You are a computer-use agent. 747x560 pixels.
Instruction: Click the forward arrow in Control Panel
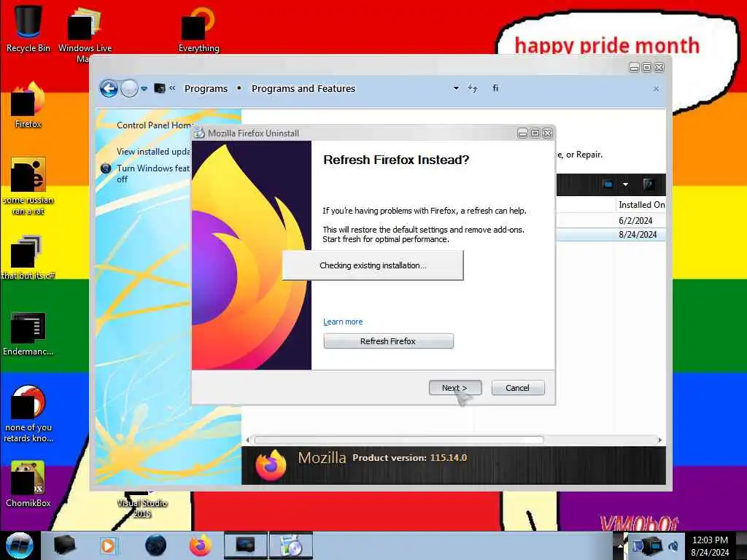[129, 88]
